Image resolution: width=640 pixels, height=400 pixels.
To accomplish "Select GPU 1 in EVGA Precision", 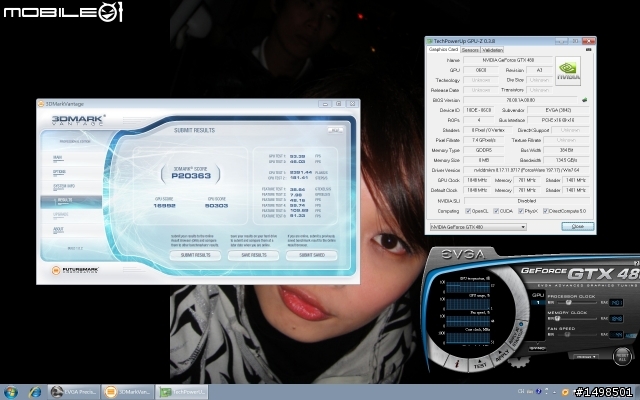I will [x=538, y=302].
